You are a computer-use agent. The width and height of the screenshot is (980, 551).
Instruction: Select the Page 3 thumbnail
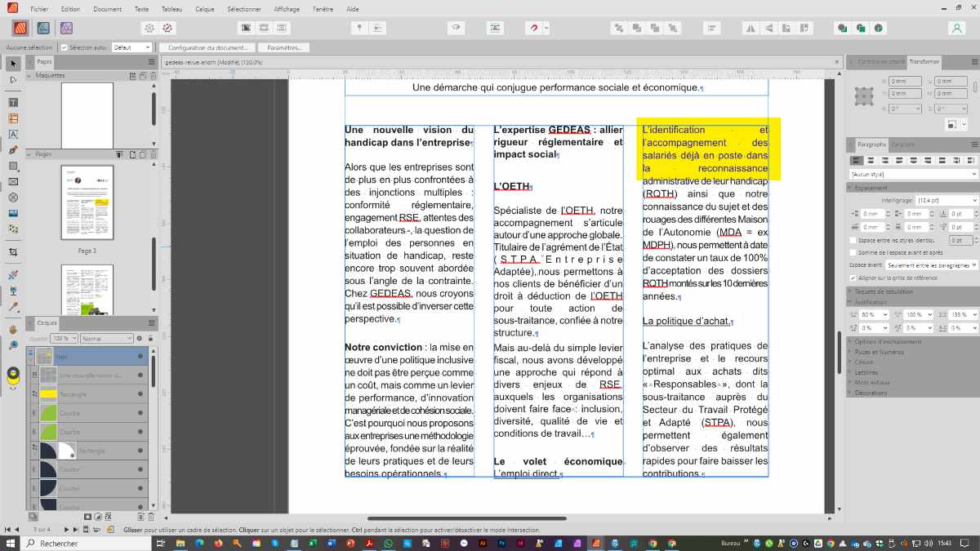[87, 202]
